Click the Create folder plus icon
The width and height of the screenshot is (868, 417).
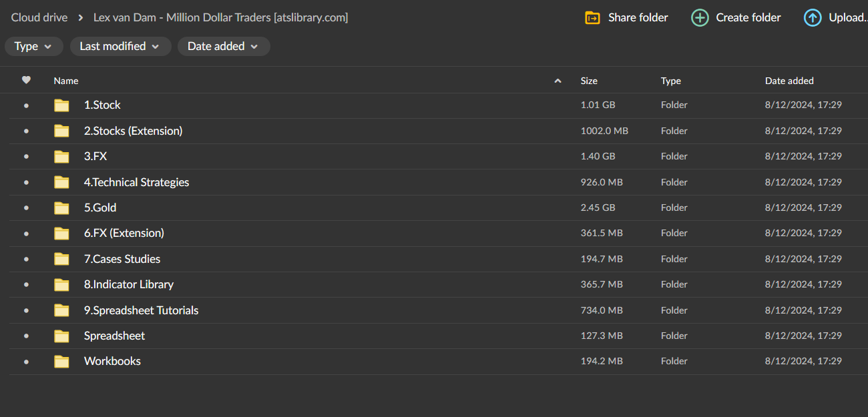(x=700, y=18)
